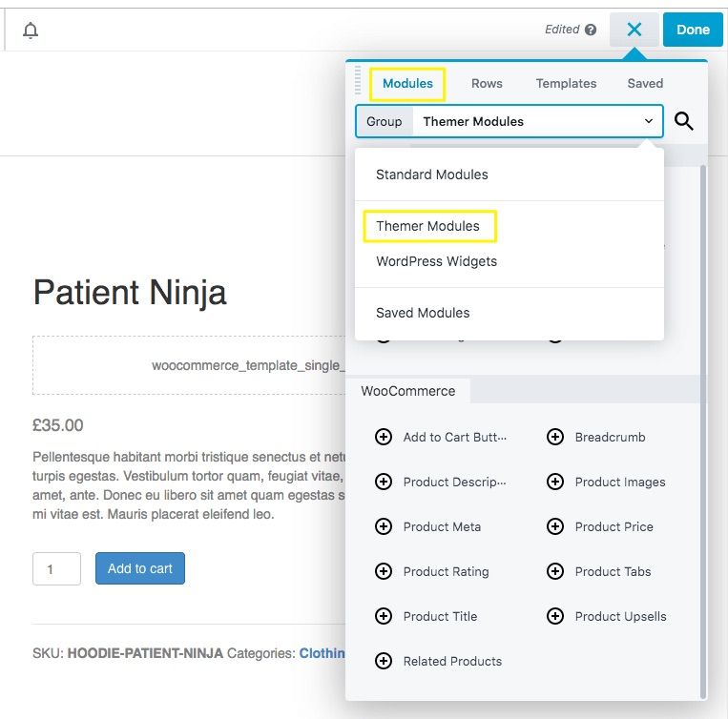Screen dimensions: 728x719
Task: Click the Add to cart button
Action: click(x=139, y=568)
